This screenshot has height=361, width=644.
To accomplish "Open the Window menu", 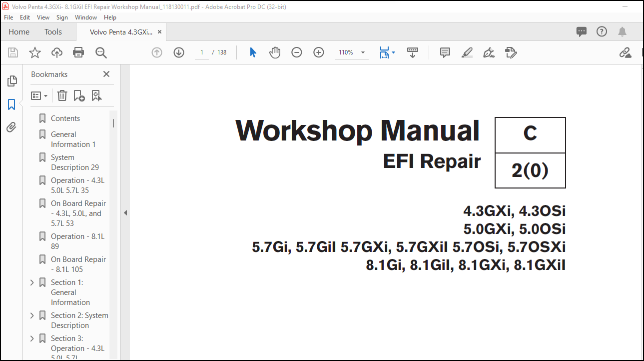I will point(86,17).
